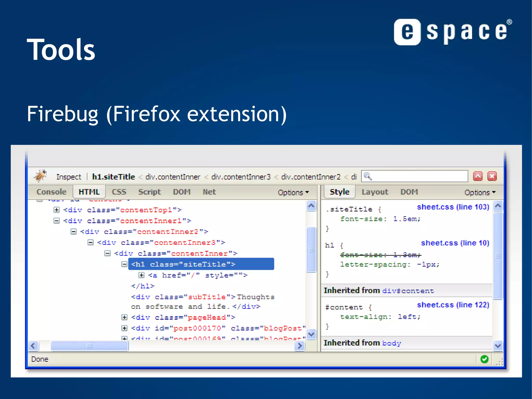Open the HTML panel Options dropdown
Image resolution: width=532 pixels, height=399 pixels.
(x=293, y=192)
